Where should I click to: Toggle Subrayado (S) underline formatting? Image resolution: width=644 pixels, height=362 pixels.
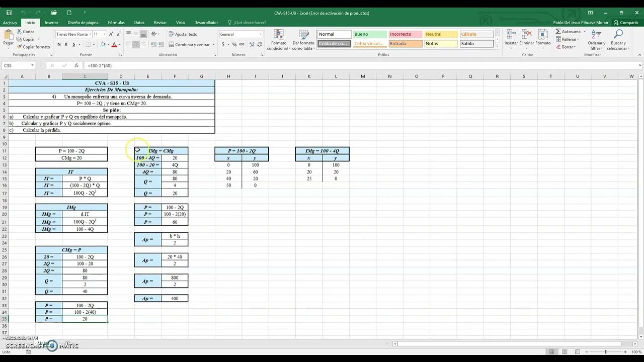click(73, 44)
